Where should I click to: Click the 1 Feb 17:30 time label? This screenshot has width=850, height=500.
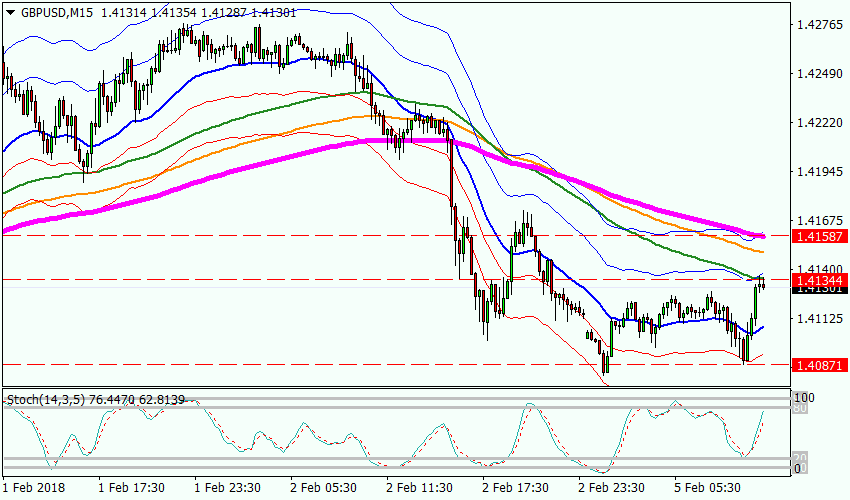coord(132,488)
